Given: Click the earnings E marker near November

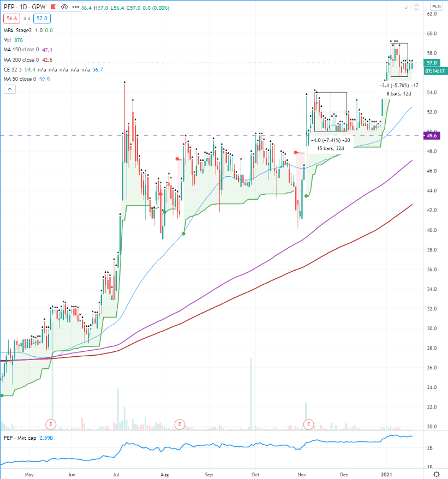Looking at the screenshot, I should [x=309, y=423].
